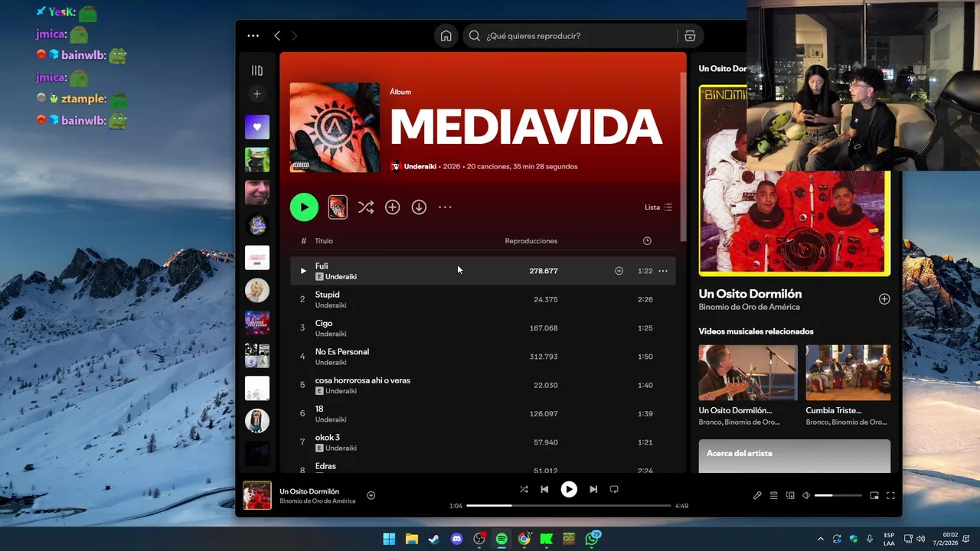Enable shuffle for the MEDIAVIDA album

366,207
